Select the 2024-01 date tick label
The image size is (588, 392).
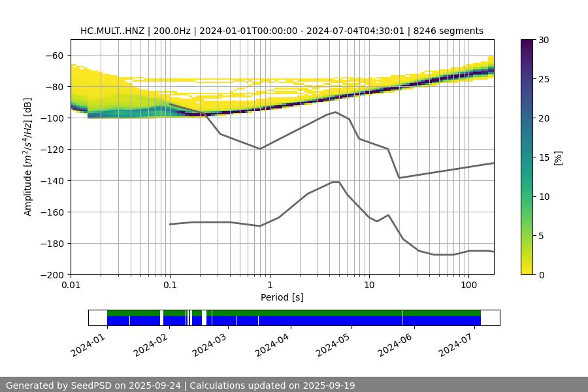point(88,344)
